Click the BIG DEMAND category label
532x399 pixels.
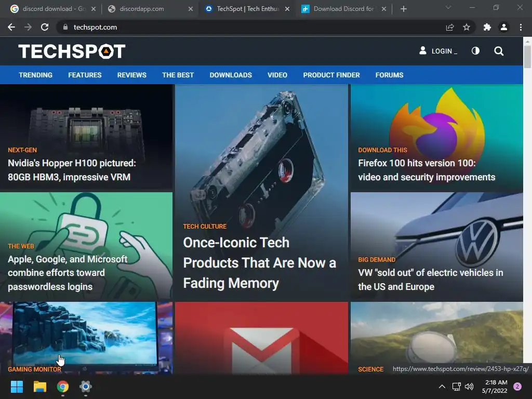point(377,260)
